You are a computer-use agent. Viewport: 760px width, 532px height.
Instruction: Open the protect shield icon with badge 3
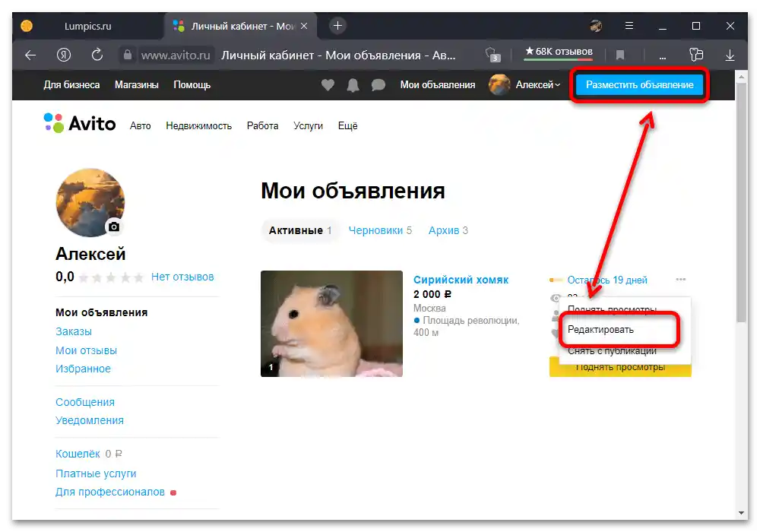pos(492,54)
